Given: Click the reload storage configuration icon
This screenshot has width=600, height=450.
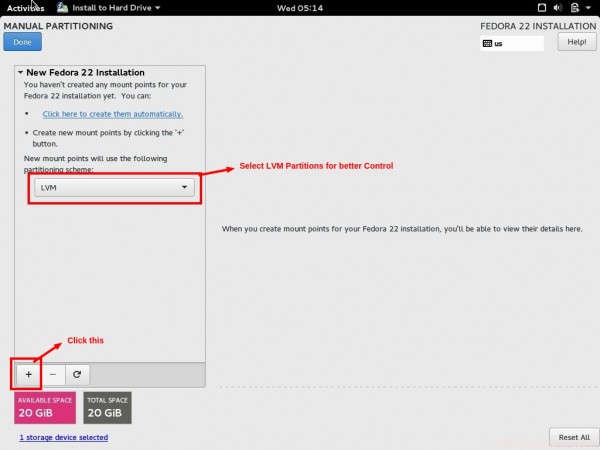Looking at the screenshot, I should [x=77, y=374].
